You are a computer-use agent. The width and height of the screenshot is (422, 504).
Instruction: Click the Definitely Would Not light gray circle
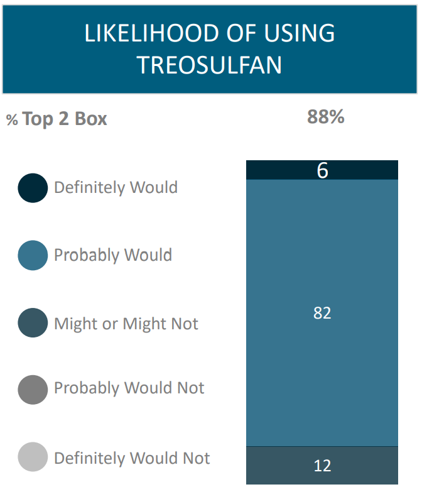coord(33,457)
